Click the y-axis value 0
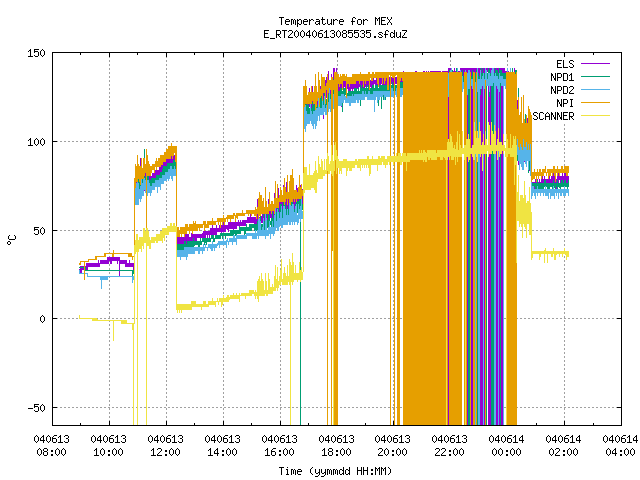The width and height of the screenshot is (640, 480). pyautogui.click(x=42, y=319)
